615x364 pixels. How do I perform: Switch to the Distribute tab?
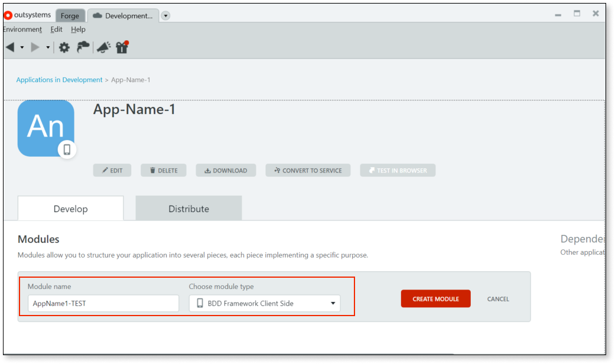188,209
